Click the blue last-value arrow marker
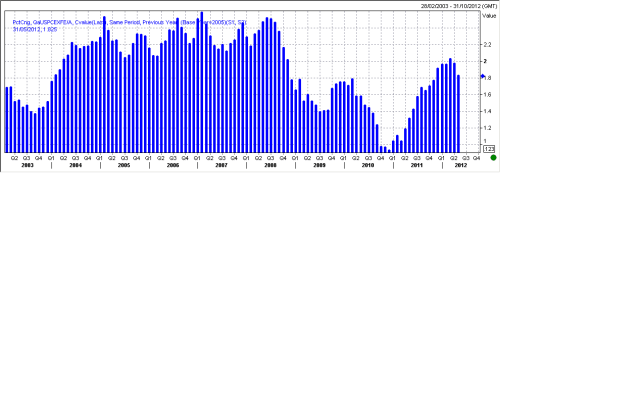 tap(483, 76)
